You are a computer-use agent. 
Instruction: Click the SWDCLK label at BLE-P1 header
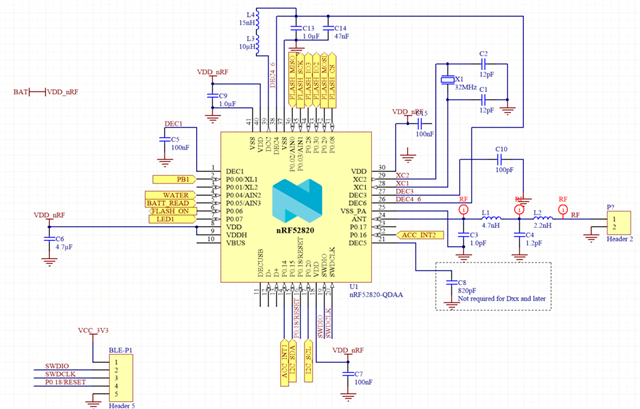pyautogui.click(x=60, y=374)
